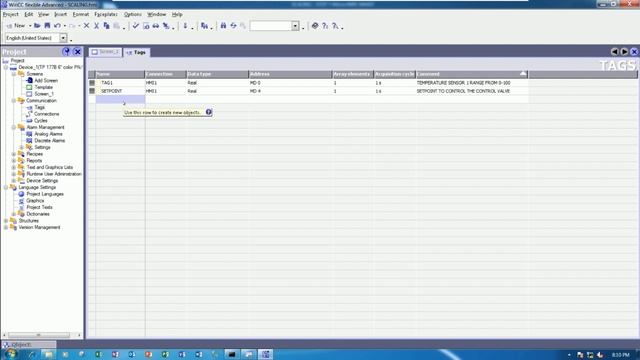The width and height of the screenshot is (640, 360).
Task: Select Connections in the project tree
Action: pos(47,114)
